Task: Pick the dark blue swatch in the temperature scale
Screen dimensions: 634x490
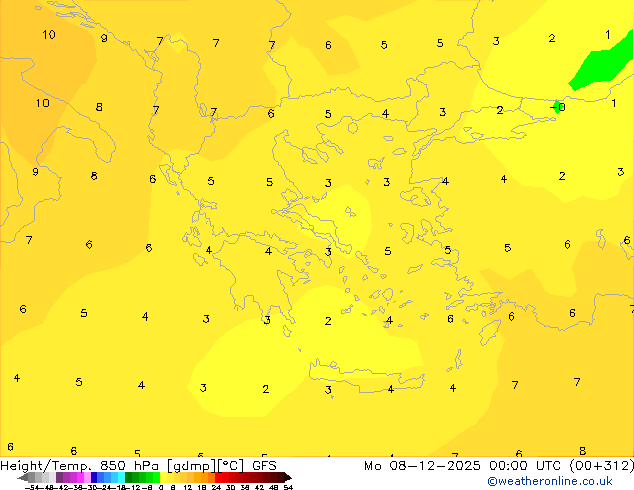Action: pos(94,477)
